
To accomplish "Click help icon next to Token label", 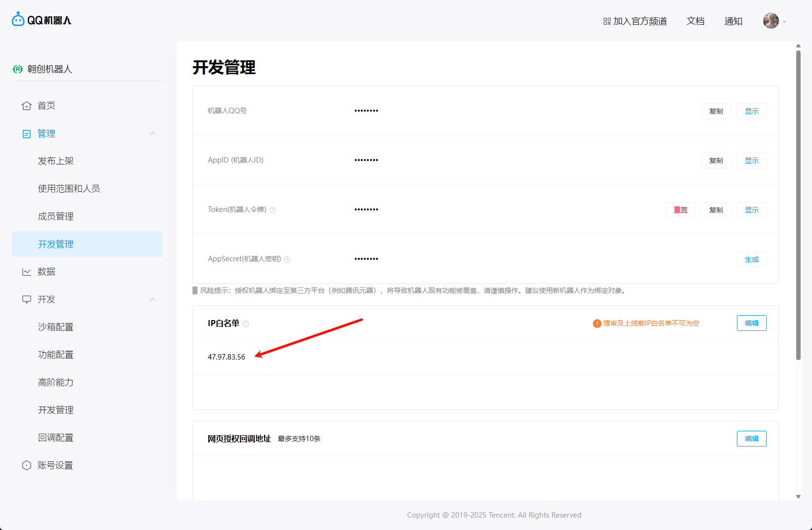I will [x=273, y=210].
